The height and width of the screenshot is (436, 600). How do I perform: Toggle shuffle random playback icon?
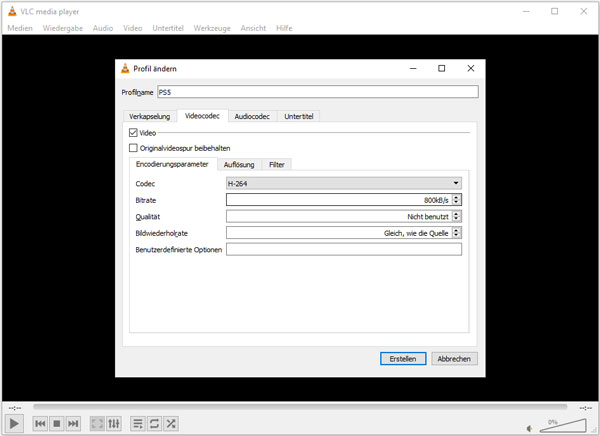tap(172, 424)
